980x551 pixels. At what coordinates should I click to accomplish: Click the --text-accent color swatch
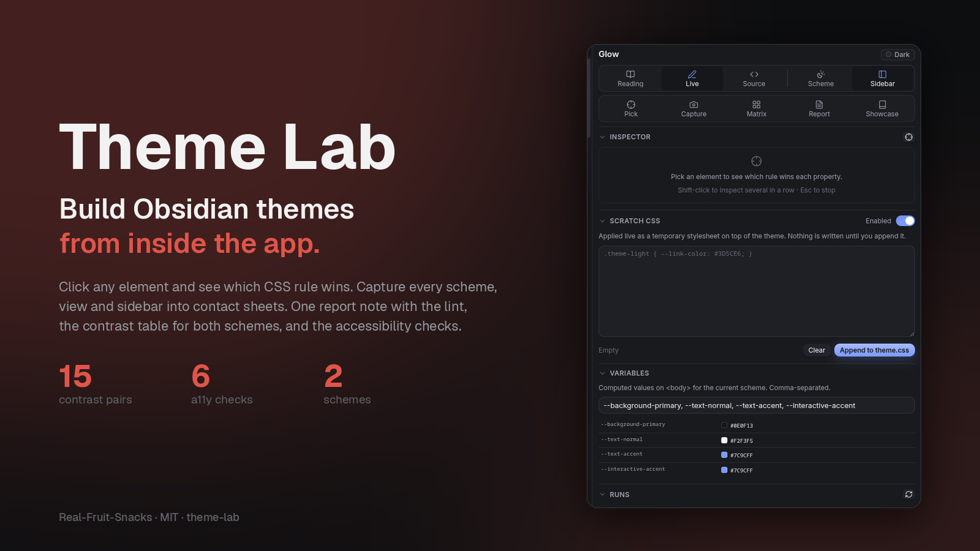tap(724, 455)
